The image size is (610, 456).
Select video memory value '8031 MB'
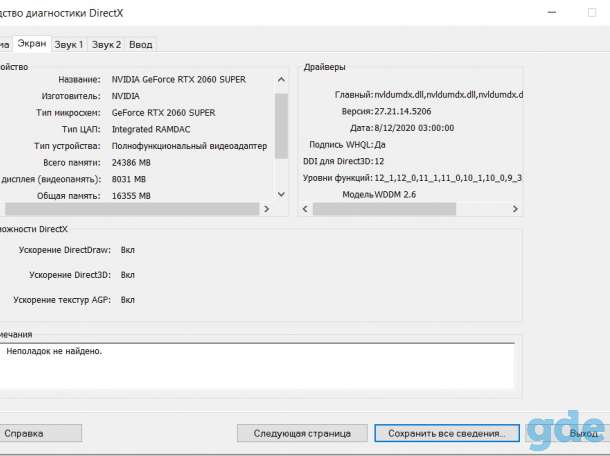[x=129, y=179]
